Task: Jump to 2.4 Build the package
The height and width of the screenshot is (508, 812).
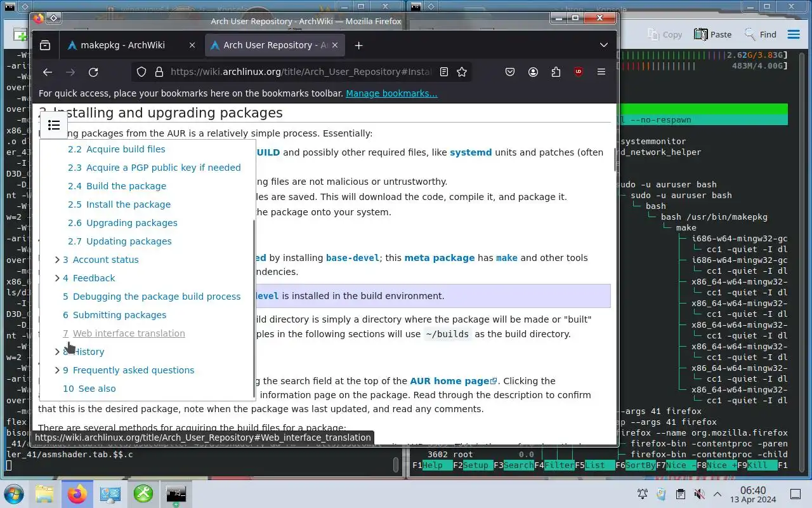Action: point(117,186)
